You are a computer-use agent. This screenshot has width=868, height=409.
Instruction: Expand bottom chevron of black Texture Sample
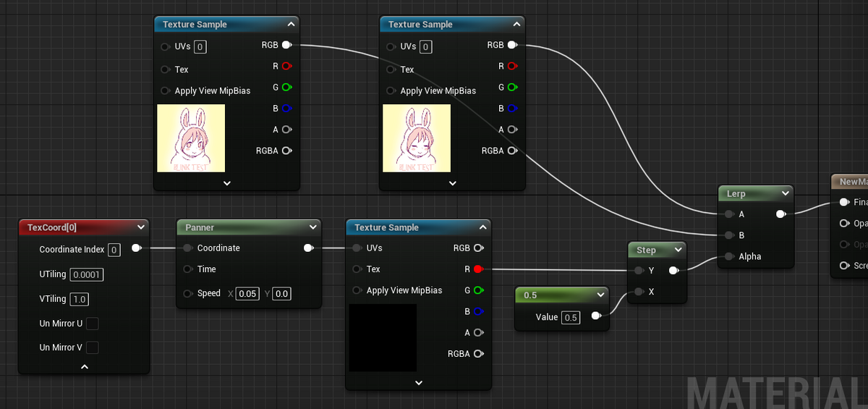[x=418, y=383]
